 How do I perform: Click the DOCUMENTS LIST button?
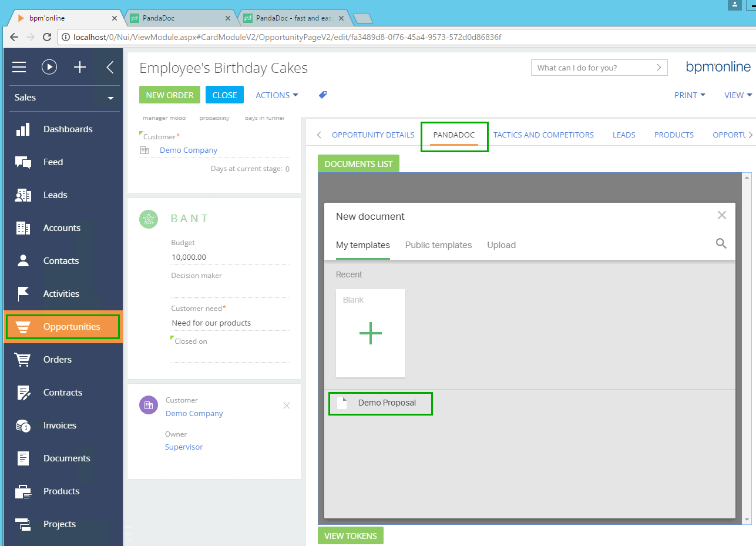click(x=358, y=164)
